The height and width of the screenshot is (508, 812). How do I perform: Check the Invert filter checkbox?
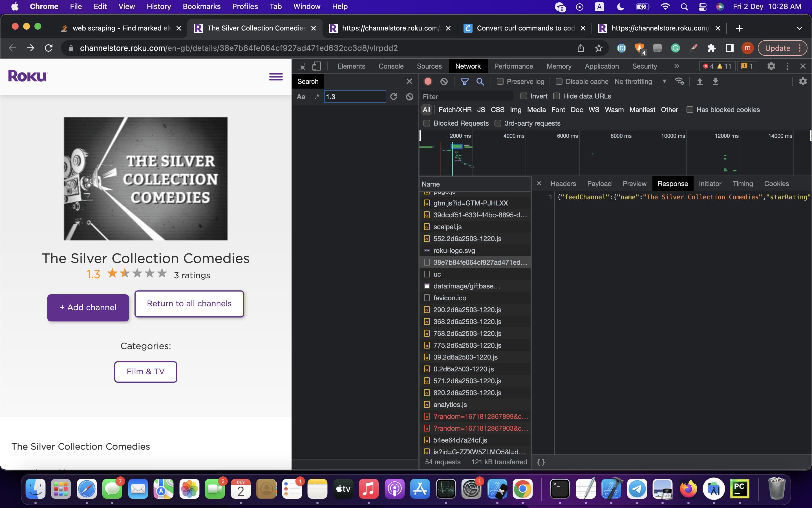pyautogui.click(x=524, y=96)
